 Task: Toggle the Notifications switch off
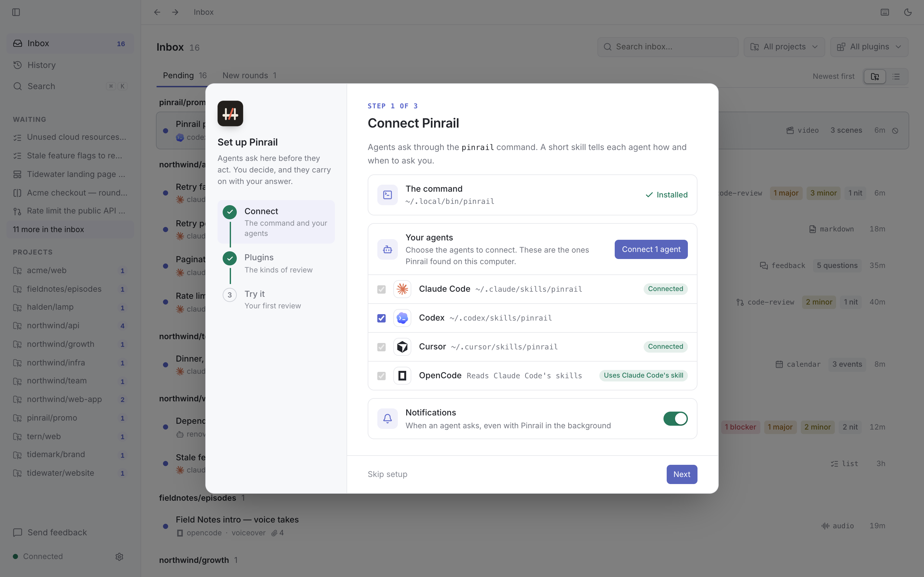[x=675, y=419]
